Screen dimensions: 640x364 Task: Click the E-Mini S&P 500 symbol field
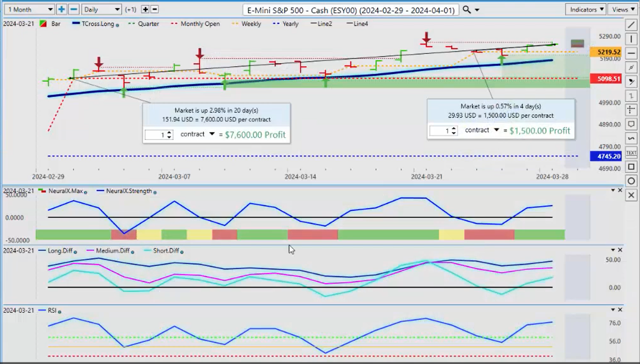click(351, 10)
